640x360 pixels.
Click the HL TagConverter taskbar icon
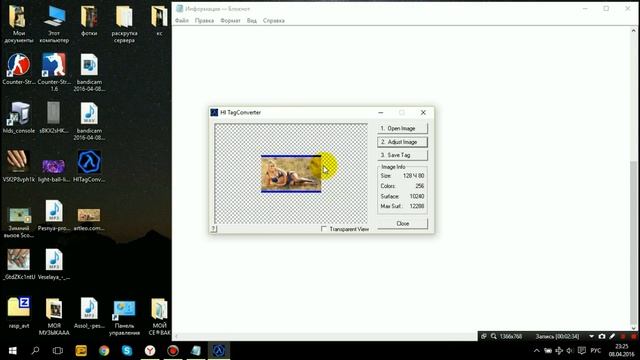coord(219,351)
